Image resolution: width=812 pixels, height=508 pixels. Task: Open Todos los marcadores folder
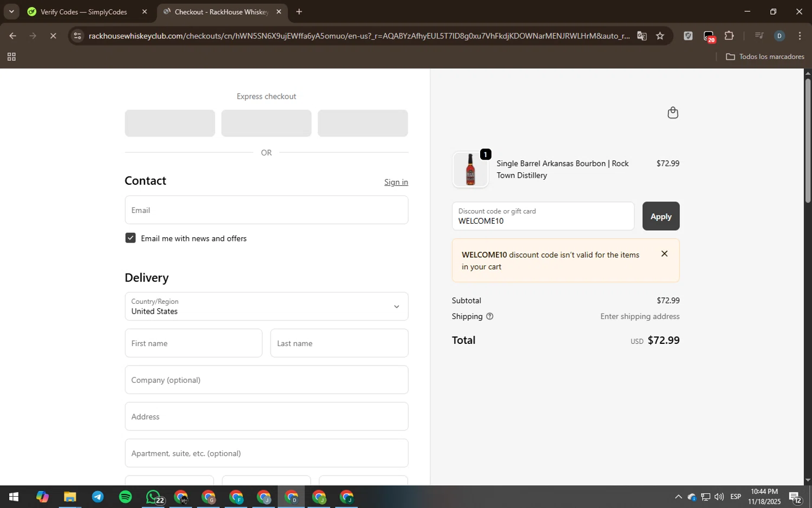tap(765, 57)
